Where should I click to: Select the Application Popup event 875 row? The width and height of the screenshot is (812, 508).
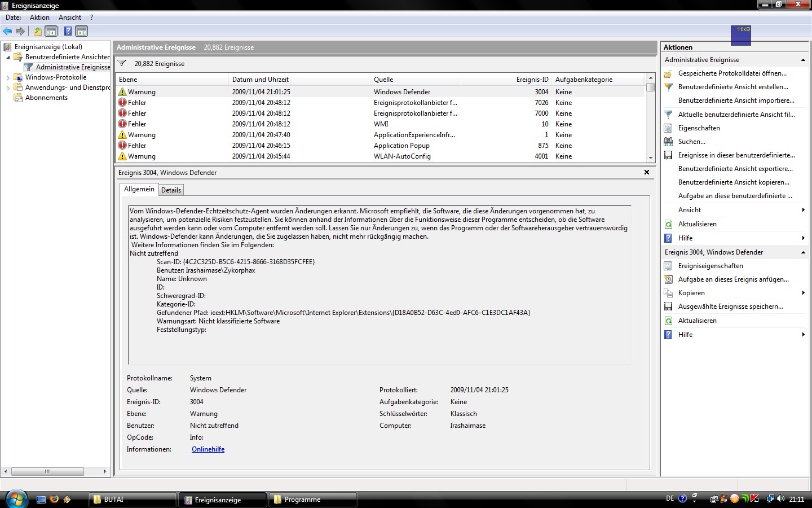pyautogui.click(x=380, y=146)
